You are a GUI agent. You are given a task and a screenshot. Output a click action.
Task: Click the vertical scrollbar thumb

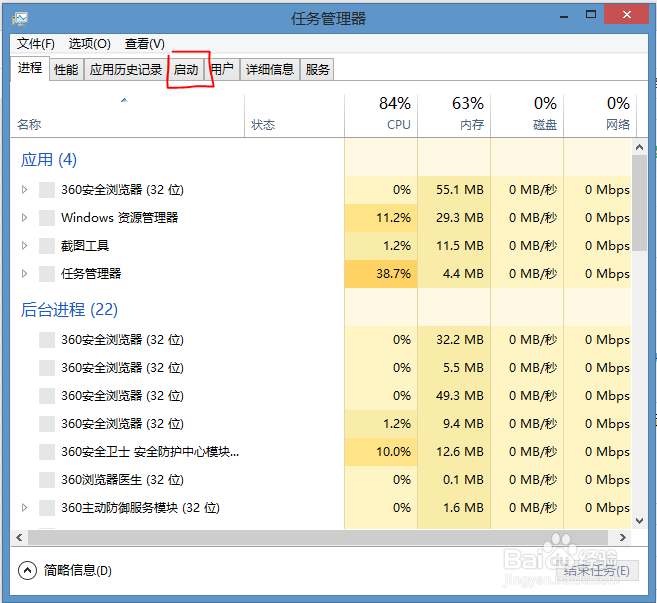coord(639,203)
